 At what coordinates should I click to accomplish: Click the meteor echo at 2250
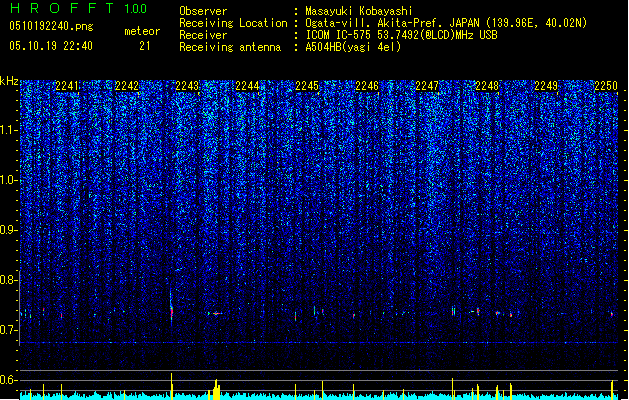pyautogui.click(x=612, y=314)
